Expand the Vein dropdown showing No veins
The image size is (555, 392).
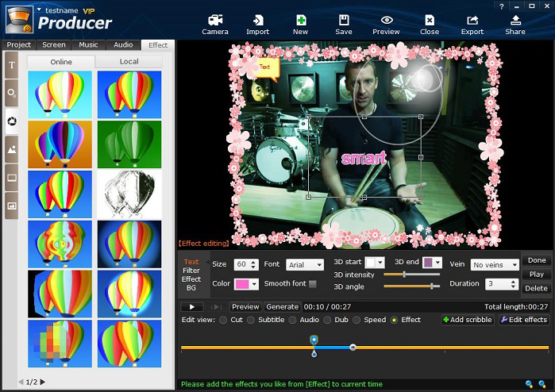495,265
